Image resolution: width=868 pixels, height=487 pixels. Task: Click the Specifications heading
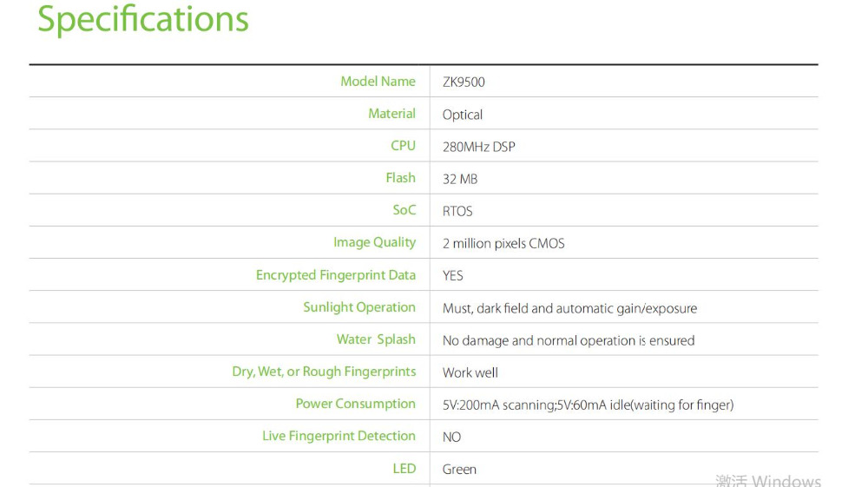click(x=143, y=20)
